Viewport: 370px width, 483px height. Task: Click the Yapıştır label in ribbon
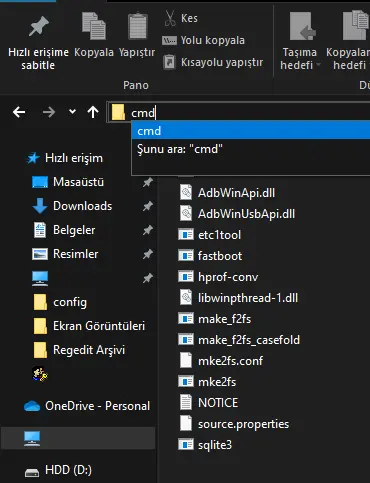(137, 52)
